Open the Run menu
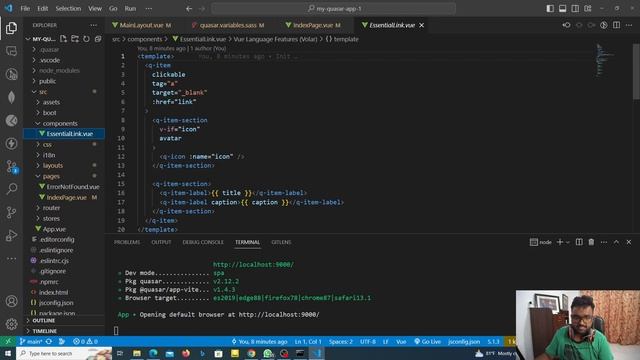 pyautogui.click(x=130, y=9)
